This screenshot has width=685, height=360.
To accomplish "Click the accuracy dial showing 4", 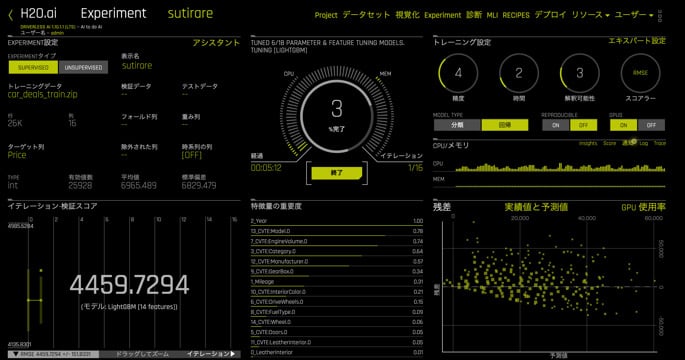I will click(x=458, y=73).
